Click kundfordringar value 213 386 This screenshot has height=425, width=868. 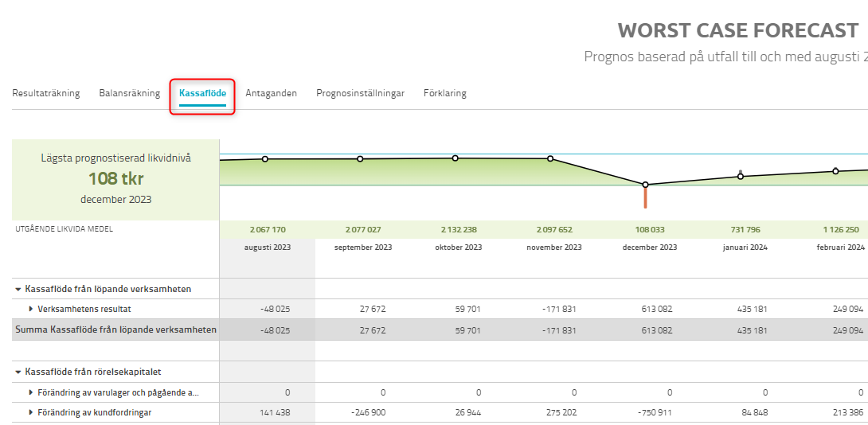click(x=847, y=412)
